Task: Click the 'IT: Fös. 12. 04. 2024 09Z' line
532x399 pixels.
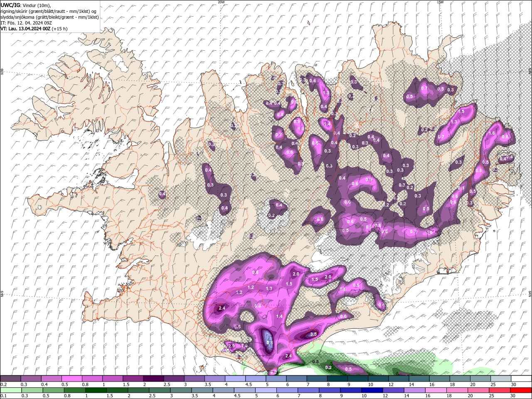Action: coord(26,23)
